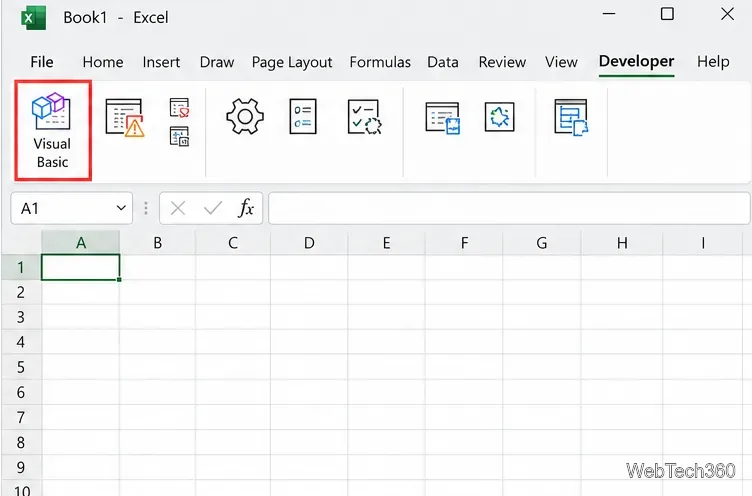Select column I header
Screen dimensions: 752x496
point(703,243)
